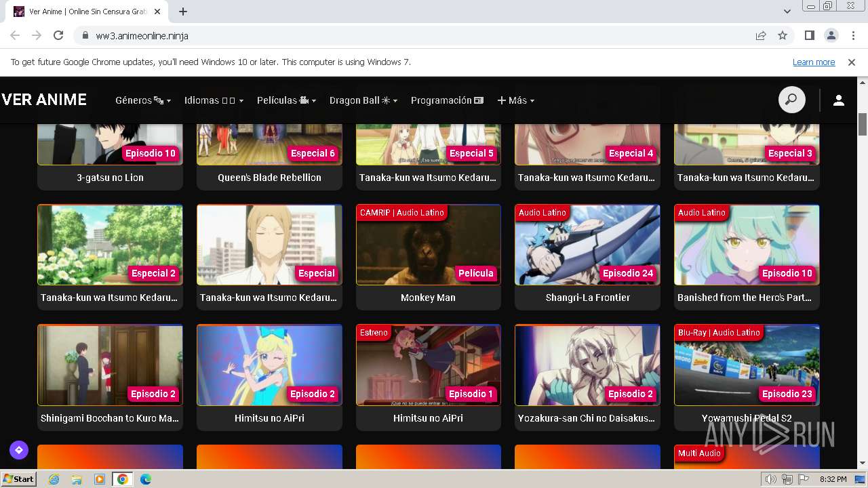Click the page vertical scrollbar thumb

click(863, 124)
